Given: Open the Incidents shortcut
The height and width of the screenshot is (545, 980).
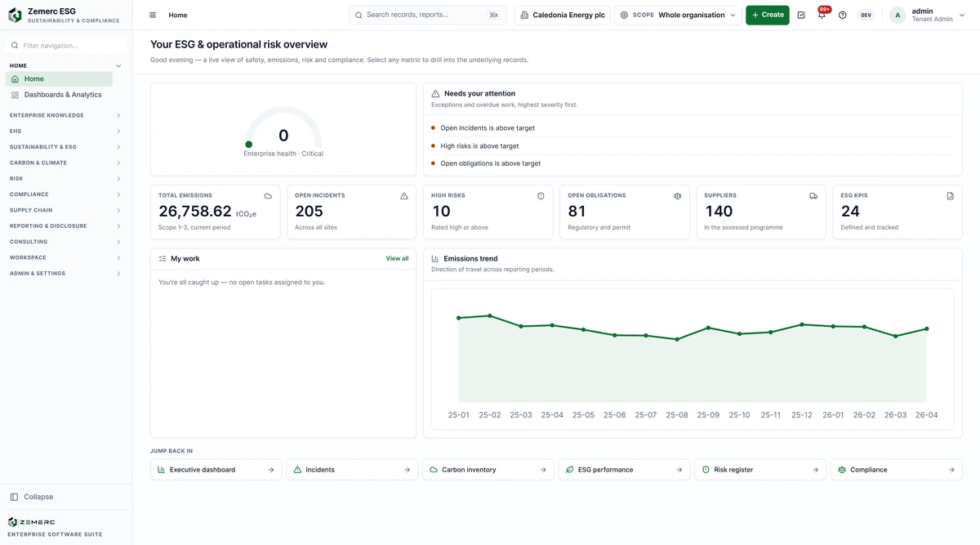Looking at the screenshot, I should pyautogui.click(x=352, y=470).
